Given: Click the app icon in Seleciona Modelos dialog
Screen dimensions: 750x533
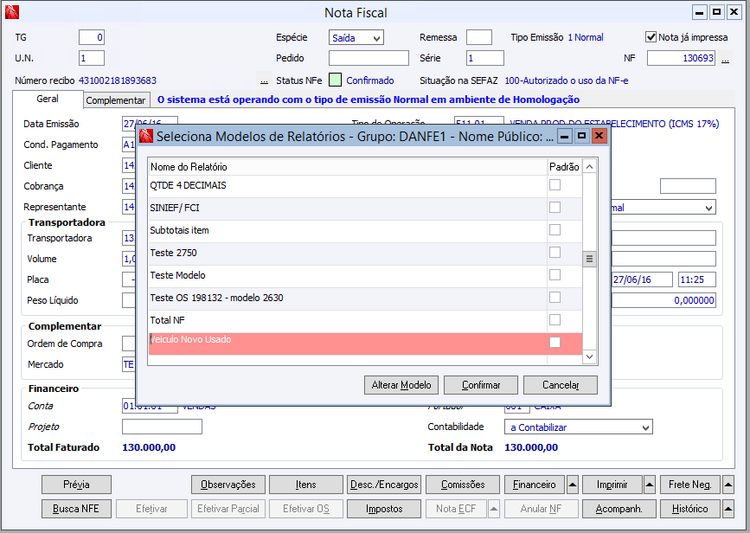Looking at the screenshot, I should click(x=146, y=136).
